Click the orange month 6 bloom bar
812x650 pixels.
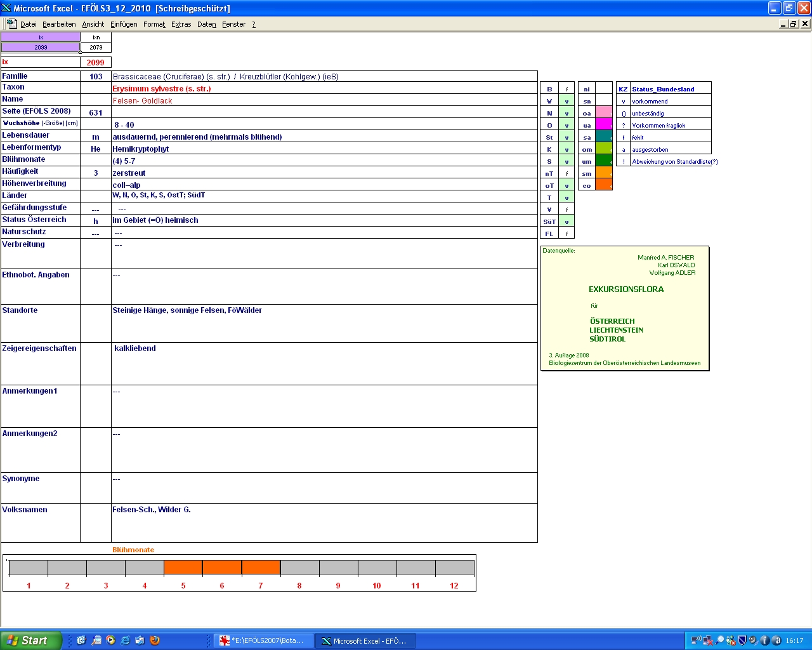(x=222, y=567)
